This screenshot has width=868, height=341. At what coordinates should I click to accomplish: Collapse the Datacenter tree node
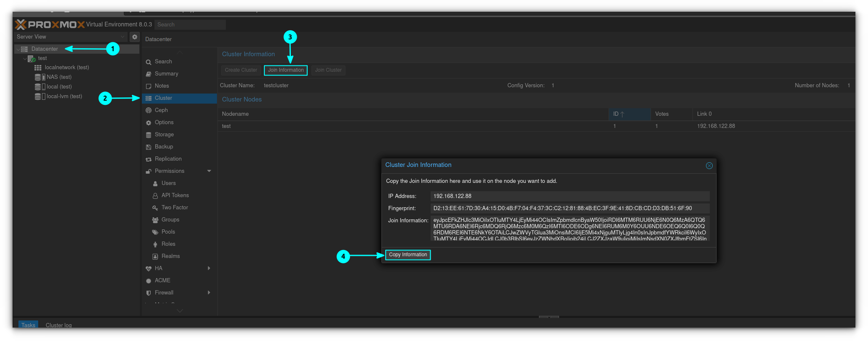point(18,49)
